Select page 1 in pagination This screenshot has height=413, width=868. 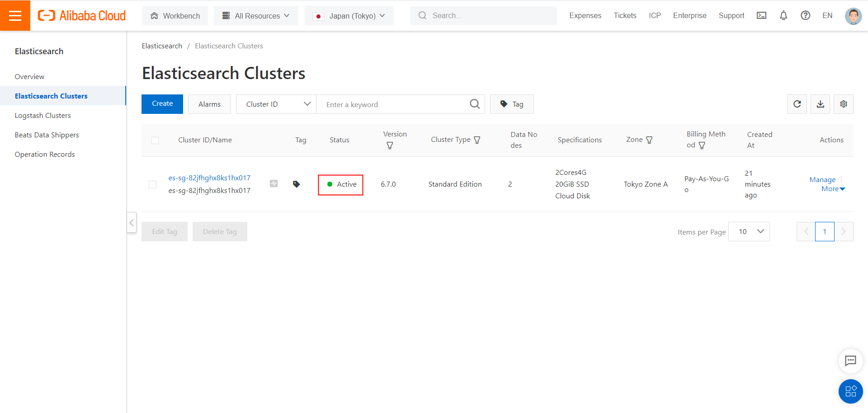[825, 231]
